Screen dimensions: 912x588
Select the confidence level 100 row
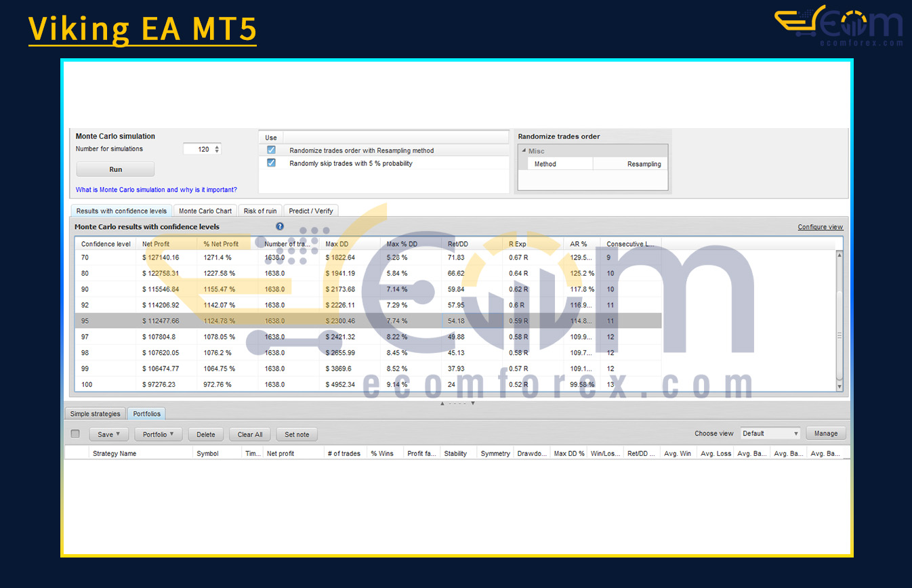(368, 384)
